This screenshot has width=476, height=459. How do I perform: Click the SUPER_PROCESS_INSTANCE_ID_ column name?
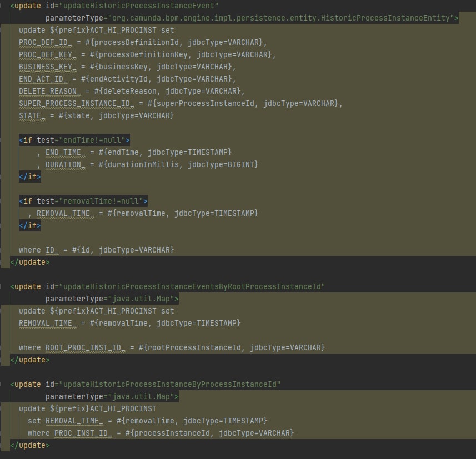(77, 103)
